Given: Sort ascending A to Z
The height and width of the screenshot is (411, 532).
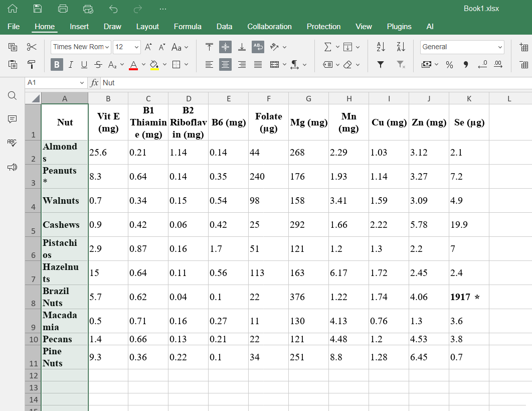Looking at the screenshot, I should tap(381, 47).
